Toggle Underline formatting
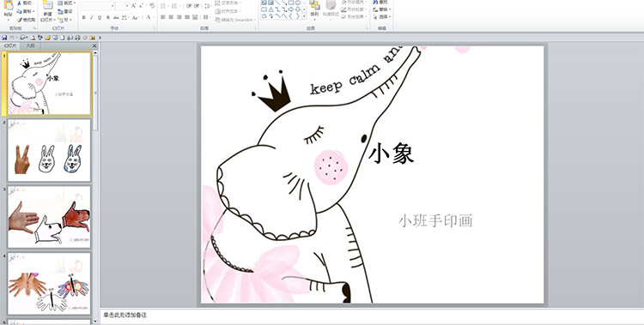 [x=100, y=18]
